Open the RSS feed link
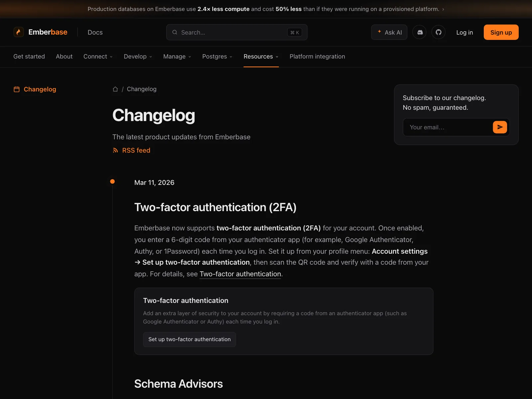Image resolution: width=532 pixels, height=399 pixels. point(136,150)
